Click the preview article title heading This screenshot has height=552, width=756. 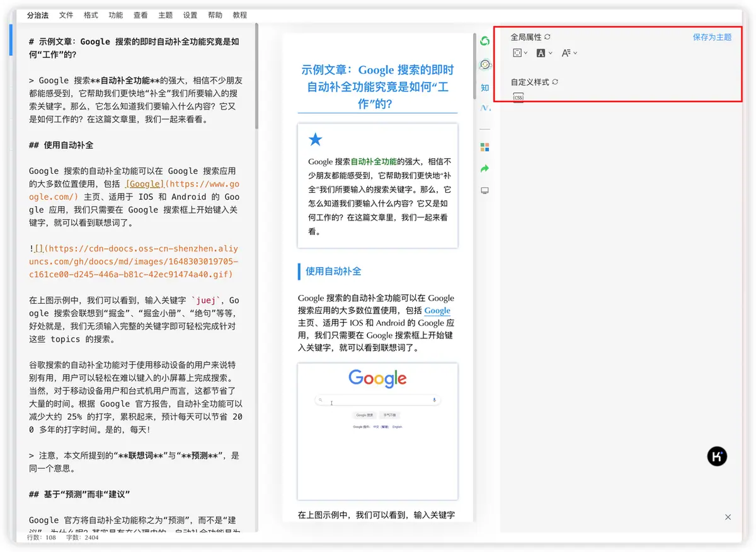377,86
